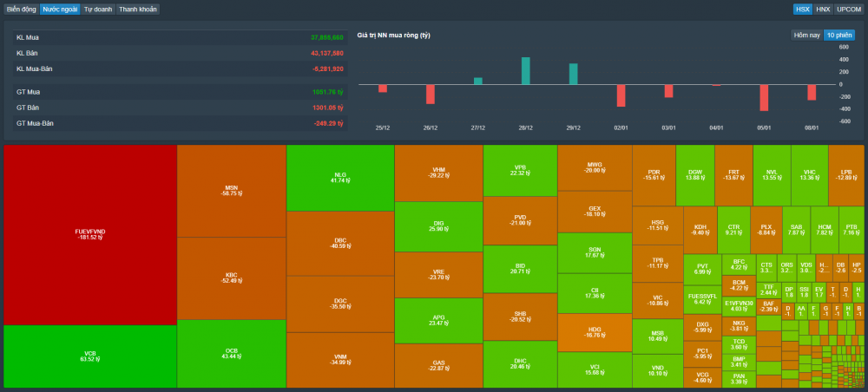Click the VNM -34.99 tỷ tile
This screenshot has height=392, width=868.
pos(340,360)
